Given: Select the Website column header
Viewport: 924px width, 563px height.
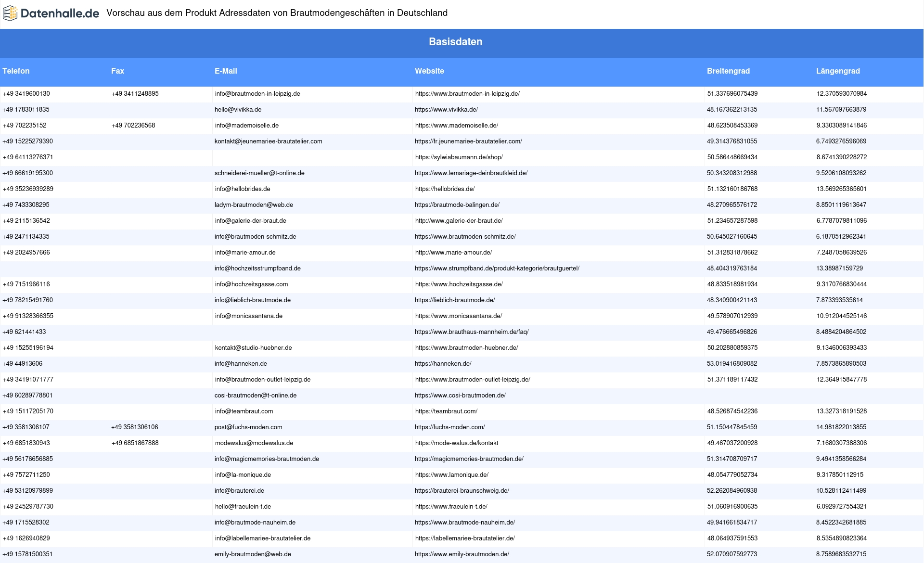Looking at the screenshot, I should [x=429, y=71].
